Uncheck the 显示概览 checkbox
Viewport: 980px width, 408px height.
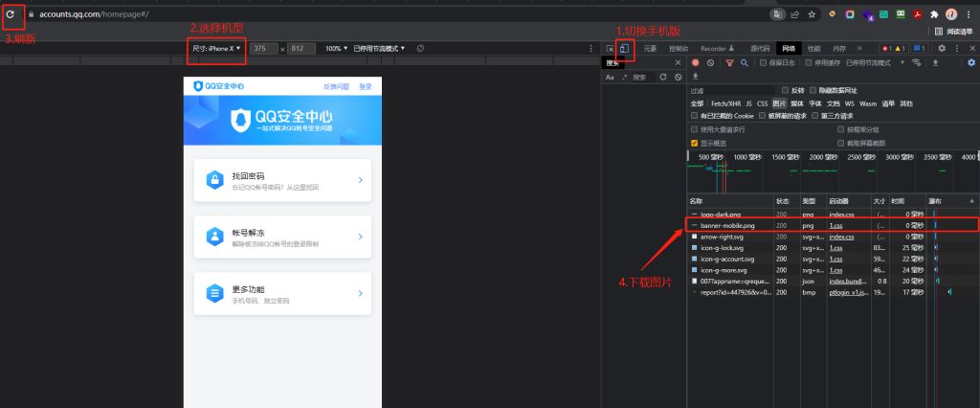tap(695, 144)
